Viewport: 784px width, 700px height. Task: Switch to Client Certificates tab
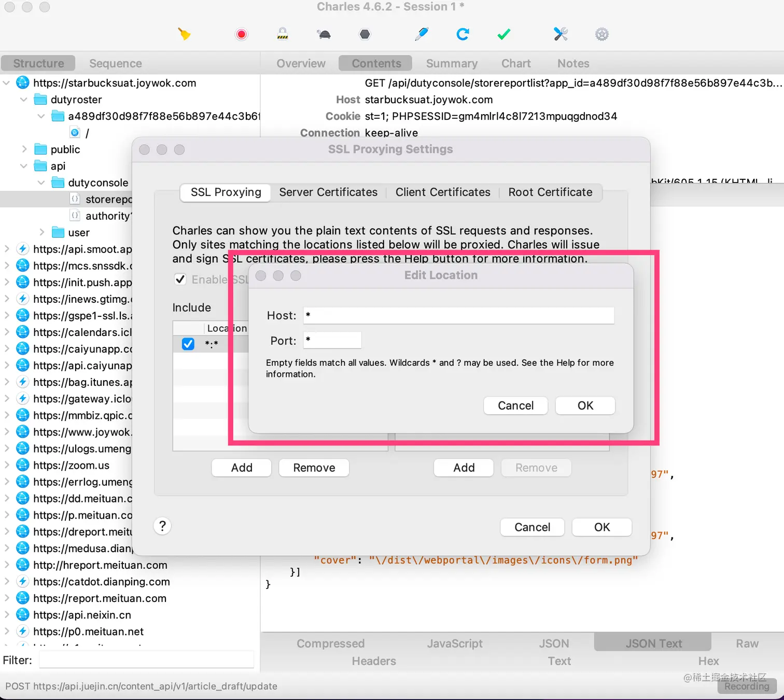[443, 192]
